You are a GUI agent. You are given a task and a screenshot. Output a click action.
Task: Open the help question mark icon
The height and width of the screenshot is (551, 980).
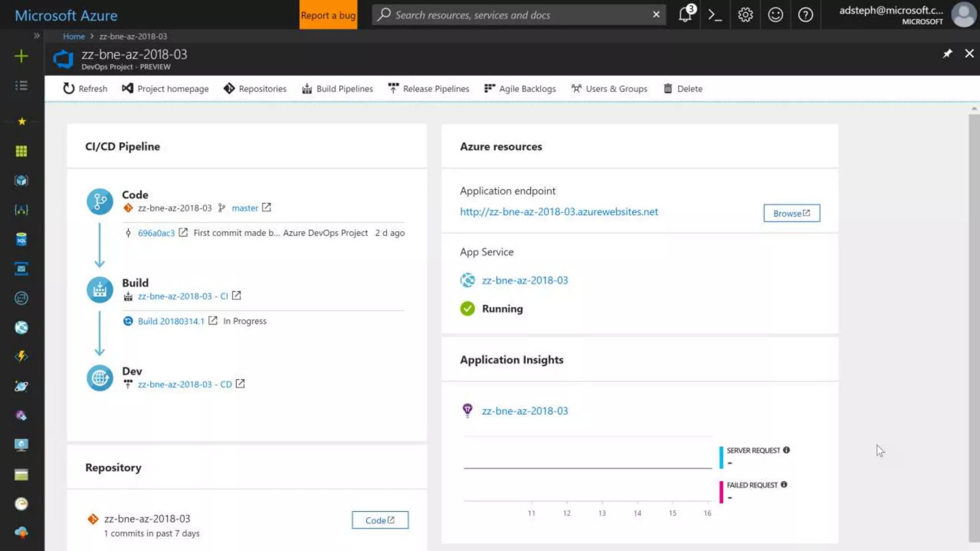(805, 15)
